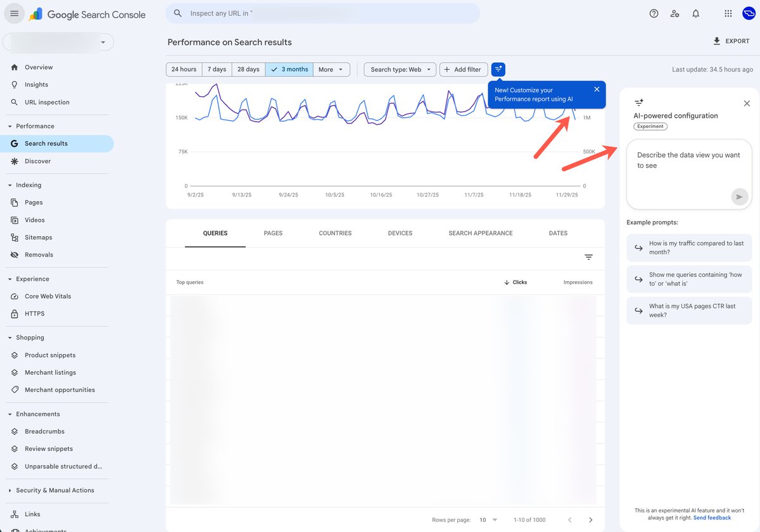Close the AI-powered configuration panel
The width and height of the screenshot is (760, 532).
[747, 103]
